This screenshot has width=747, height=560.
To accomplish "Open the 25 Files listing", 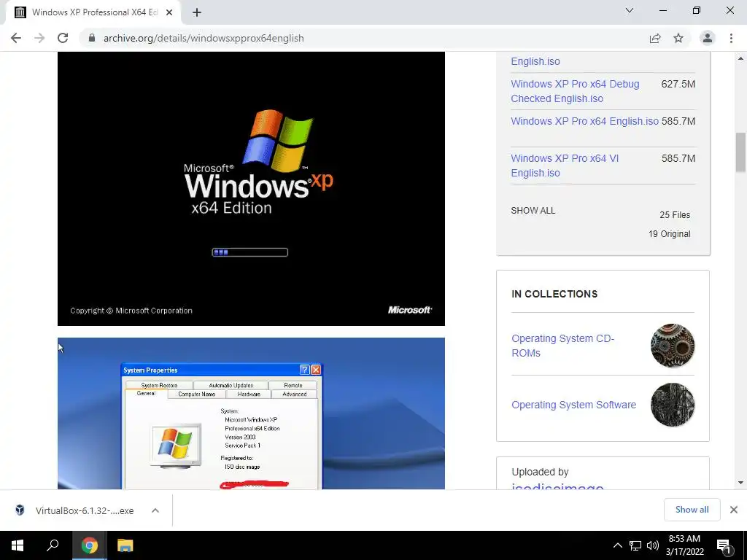I will click(x=675, y=215).
